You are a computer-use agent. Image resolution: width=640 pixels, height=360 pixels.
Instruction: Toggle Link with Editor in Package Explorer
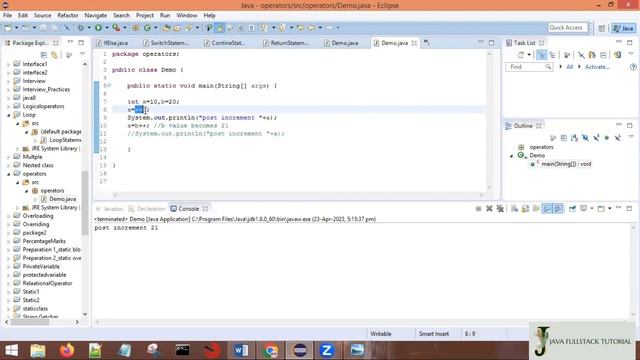pos(55,55)
